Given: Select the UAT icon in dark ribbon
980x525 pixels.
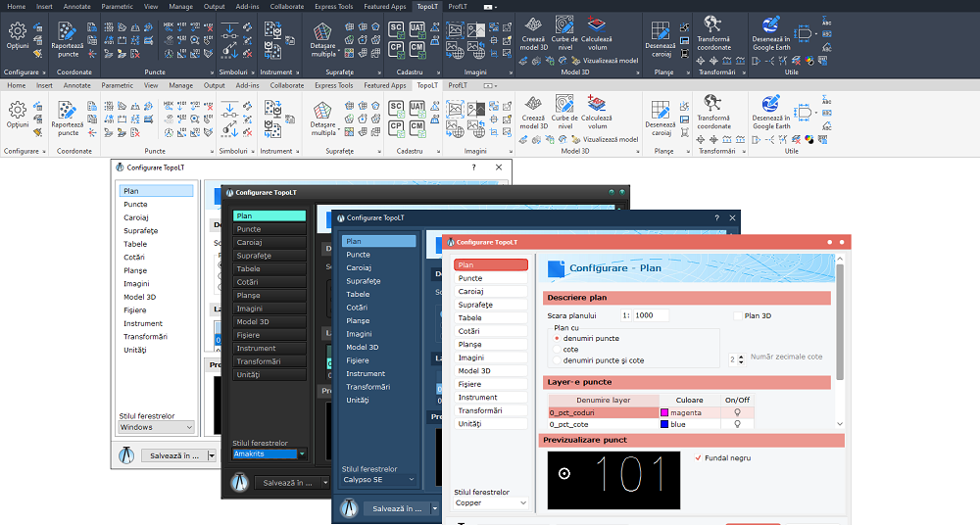Looking at the screenshot, I should tap(416, 28).
